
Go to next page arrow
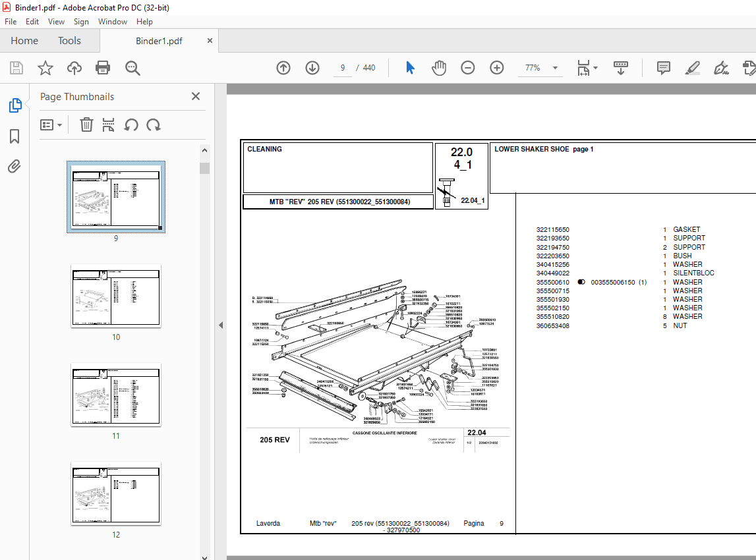pyautogui.click(x=312, y=68)
